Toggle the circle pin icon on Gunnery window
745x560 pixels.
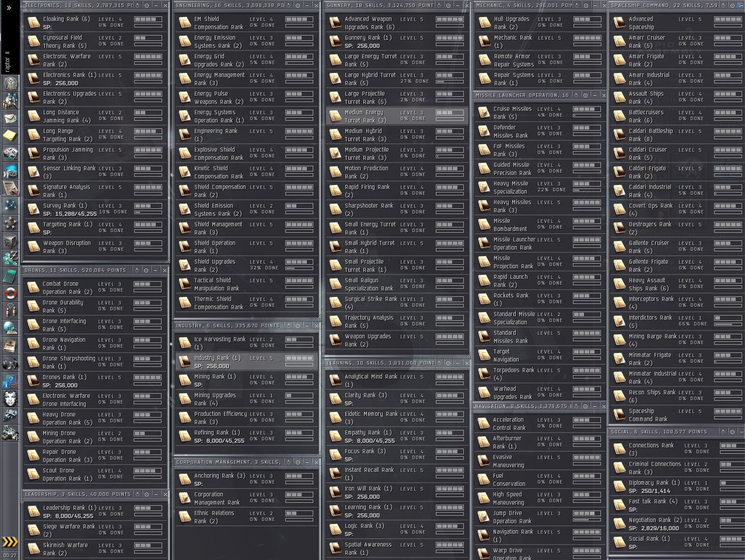447,5
